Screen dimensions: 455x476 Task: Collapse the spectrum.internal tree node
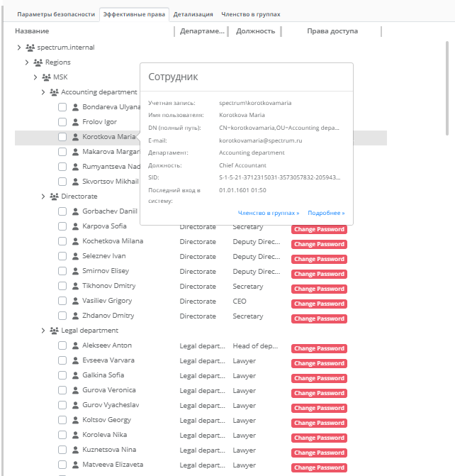coord(18,48)
